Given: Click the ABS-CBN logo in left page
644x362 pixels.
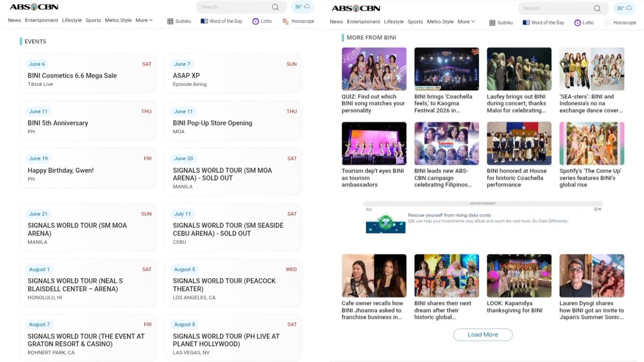Looking at the screenshot, I should [x=34, y=7].
